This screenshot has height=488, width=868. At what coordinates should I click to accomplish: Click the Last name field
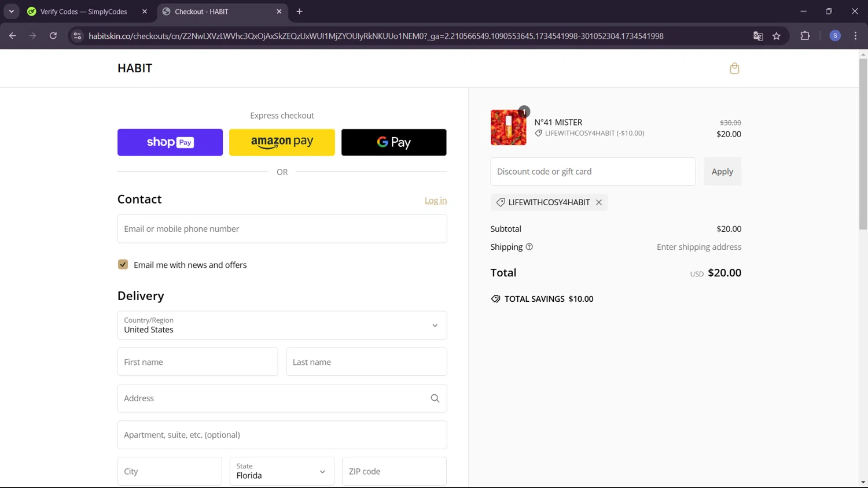point(366,362)
